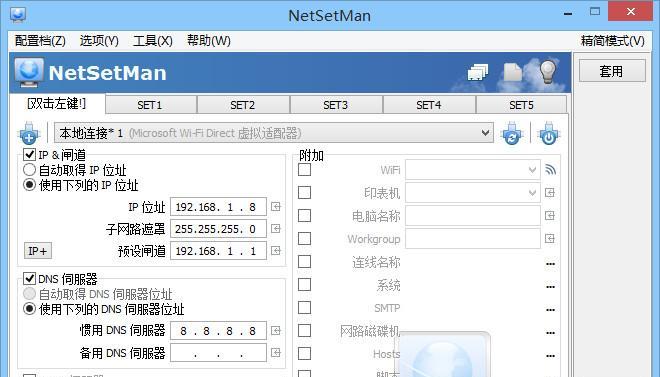Open the 工具(X) menu
Viewport: 660px width, 377px height.
pyautogui.click(x=153, y=41)
